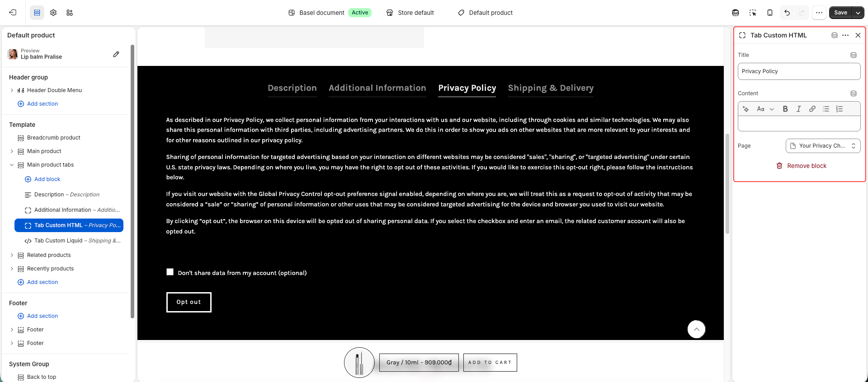Connect dynamic source for Title field
The image size is (868, 382).
(854, 55)
